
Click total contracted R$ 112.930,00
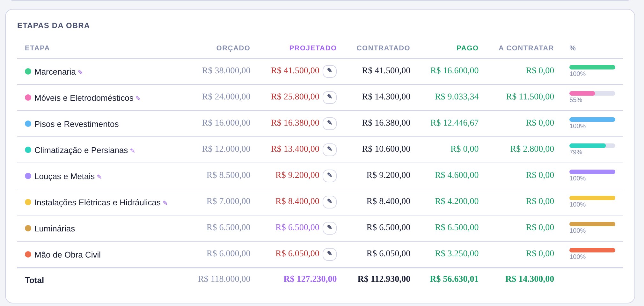click(384, 279)
